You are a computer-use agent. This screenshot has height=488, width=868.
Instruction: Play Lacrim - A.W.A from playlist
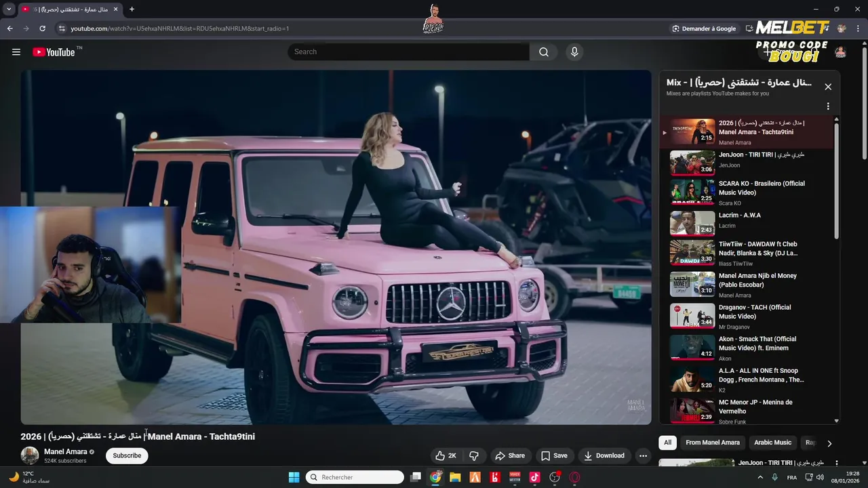746,223
